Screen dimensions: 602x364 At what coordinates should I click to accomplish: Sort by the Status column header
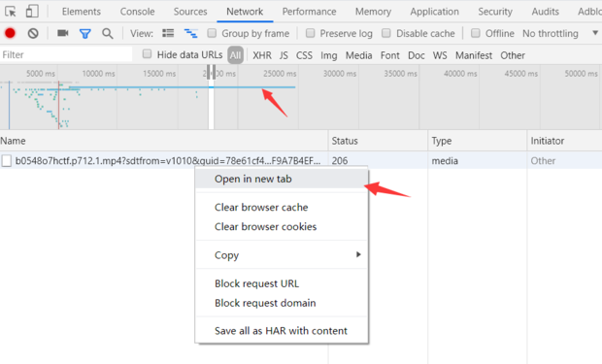pyautogui.click(x=378, y=141)
